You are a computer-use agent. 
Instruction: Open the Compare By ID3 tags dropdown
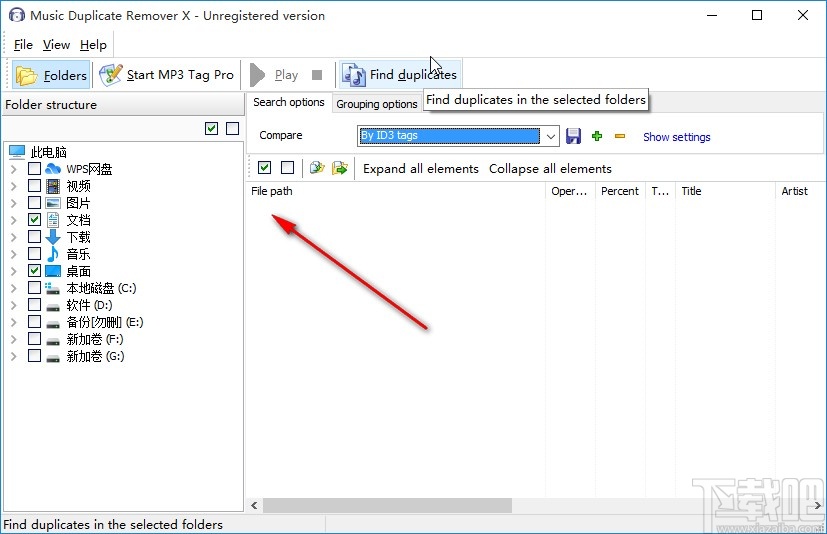click(551, 136)
